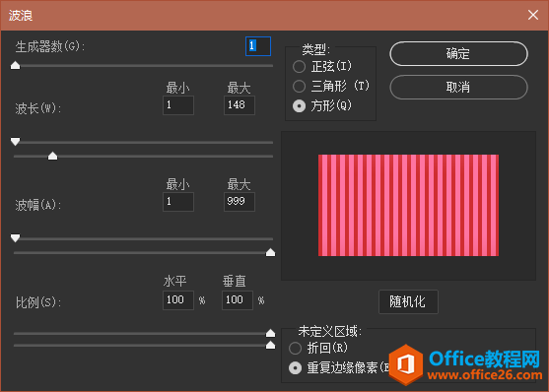Click the 波幅 最小 input field
The width and height of the screenshot is (549, 392).
[x=178, y=202]
